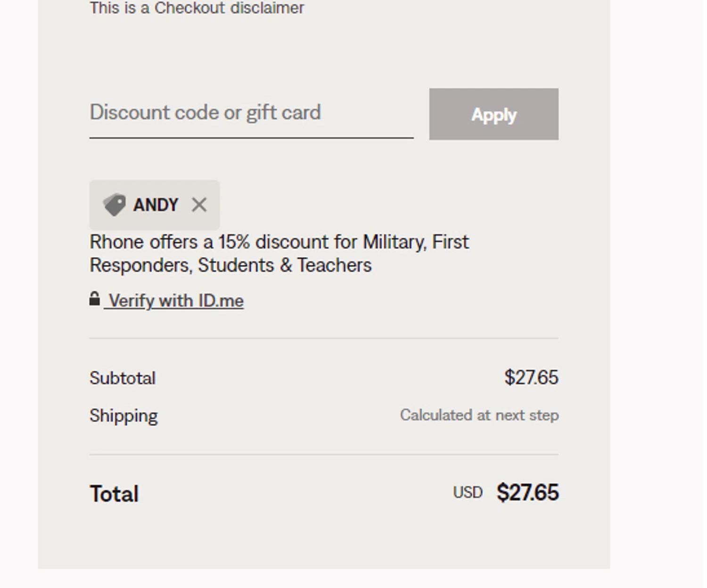Viewport: 707px width, 588px height.
Task: Click the tag icon on ANDY chip
Action: (x=115, y=205)
